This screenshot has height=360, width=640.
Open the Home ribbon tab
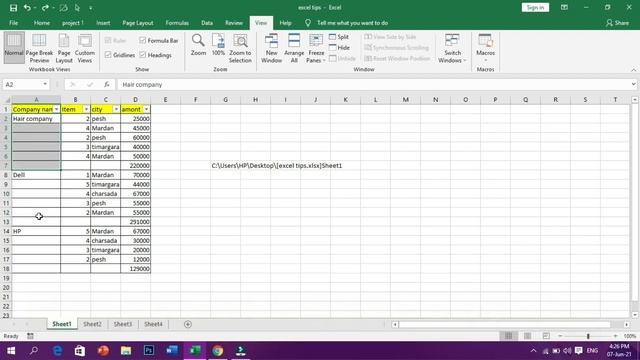tap(42, 23)
